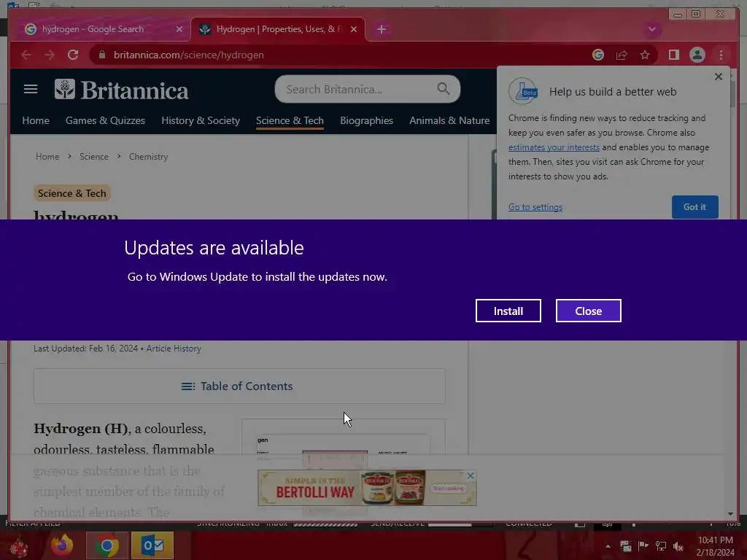Open Article History link

[x=174, y=349]
